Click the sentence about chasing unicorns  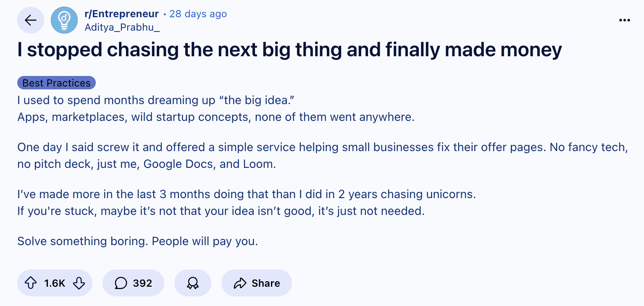coord(247,195)
